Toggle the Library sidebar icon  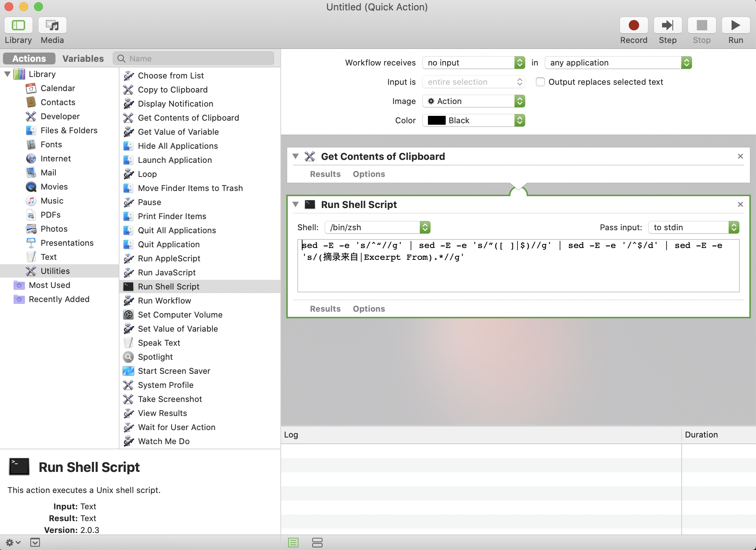[18, 26]
